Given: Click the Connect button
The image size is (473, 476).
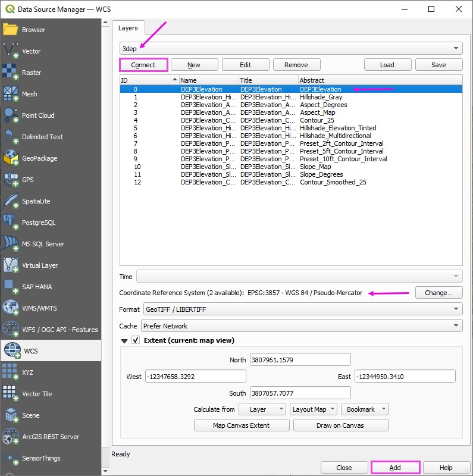Looking at the screenshot, I should tap(143, 65).
